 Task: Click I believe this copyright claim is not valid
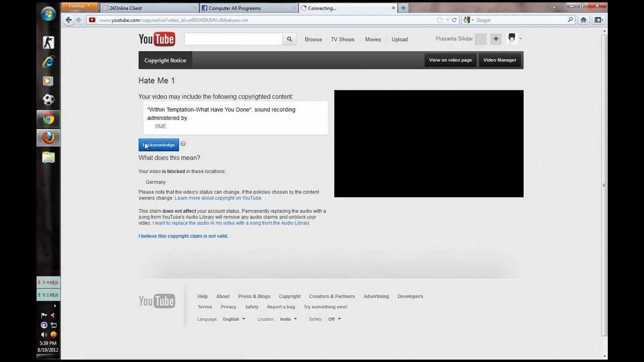[x=183, y=236]
